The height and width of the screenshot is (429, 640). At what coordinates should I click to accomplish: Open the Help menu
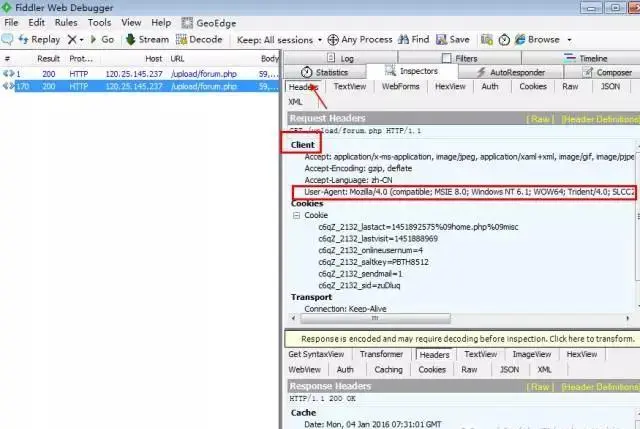tap(161, 23)
